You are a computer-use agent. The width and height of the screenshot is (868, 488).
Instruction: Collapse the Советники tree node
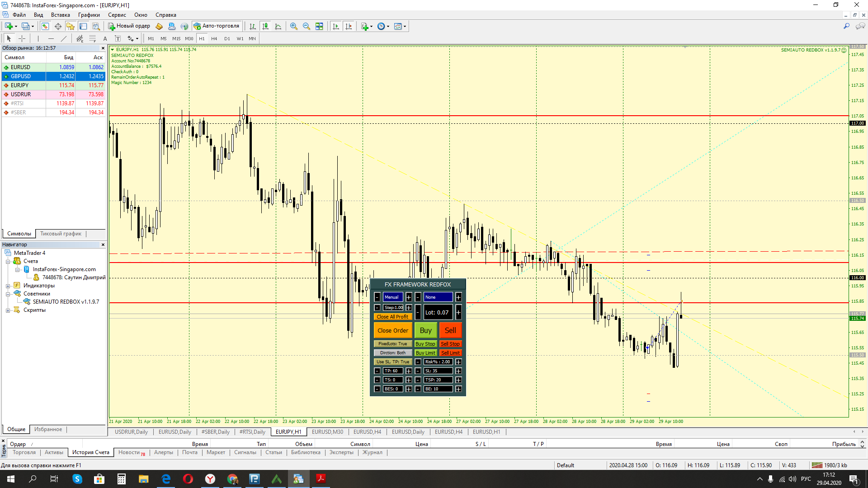[x=8, y=294]
